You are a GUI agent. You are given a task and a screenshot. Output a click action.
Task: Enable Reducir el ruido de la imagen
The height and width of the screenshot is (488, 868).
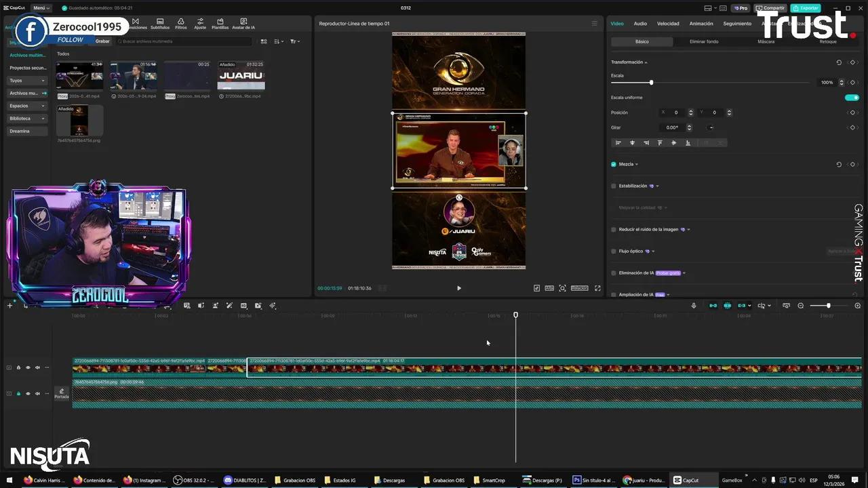[614, 229]
